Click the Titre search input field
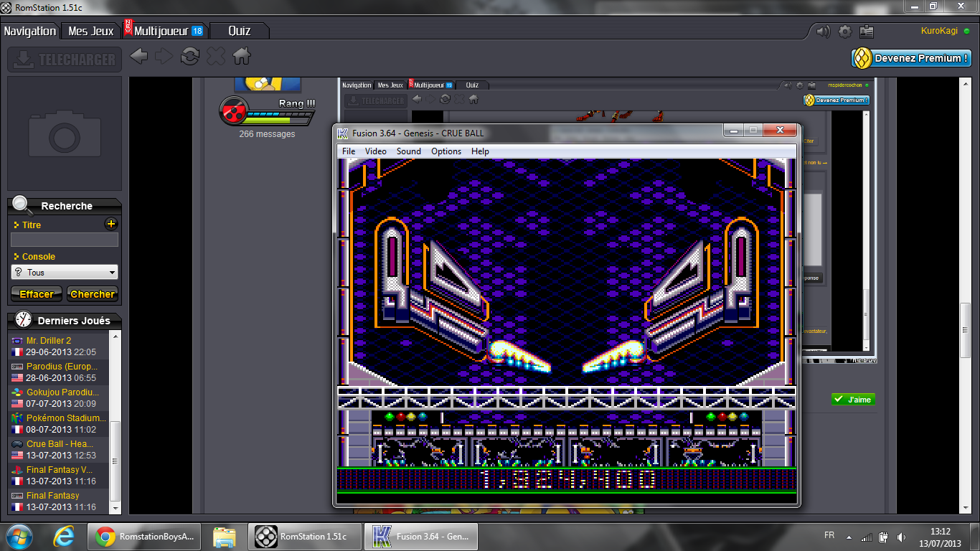Image resolution: width=980 pixels, height=551 pixels. (x=65, y=240)
